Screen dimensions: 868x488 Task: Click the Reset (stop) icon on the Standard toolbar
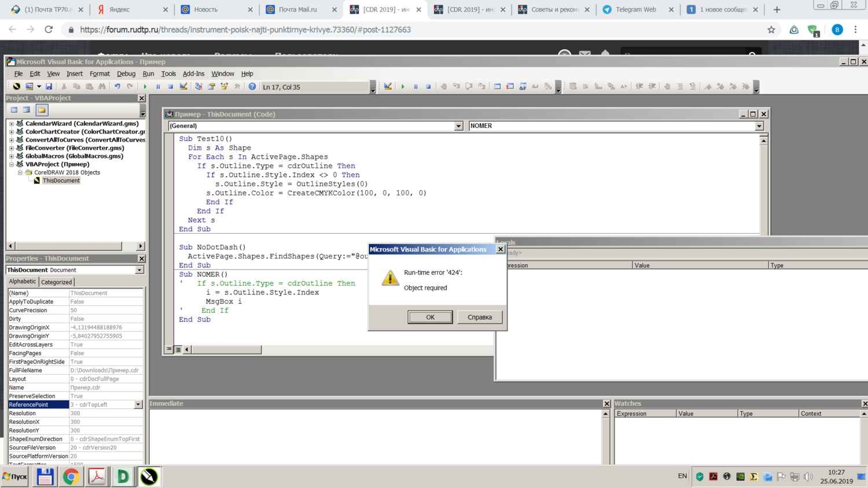click(x=171, y=87)
